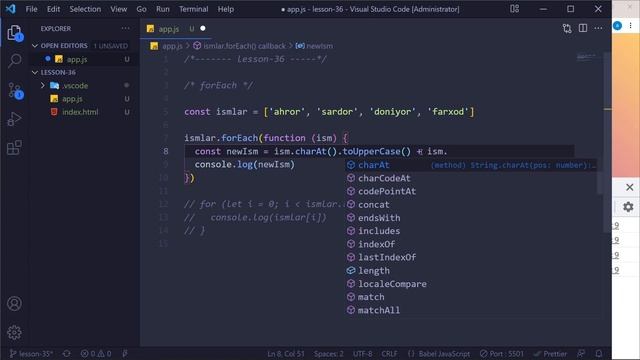Open index.html in the explorer
The width and height of the screenshot is (640, 360).
[80, 112]
